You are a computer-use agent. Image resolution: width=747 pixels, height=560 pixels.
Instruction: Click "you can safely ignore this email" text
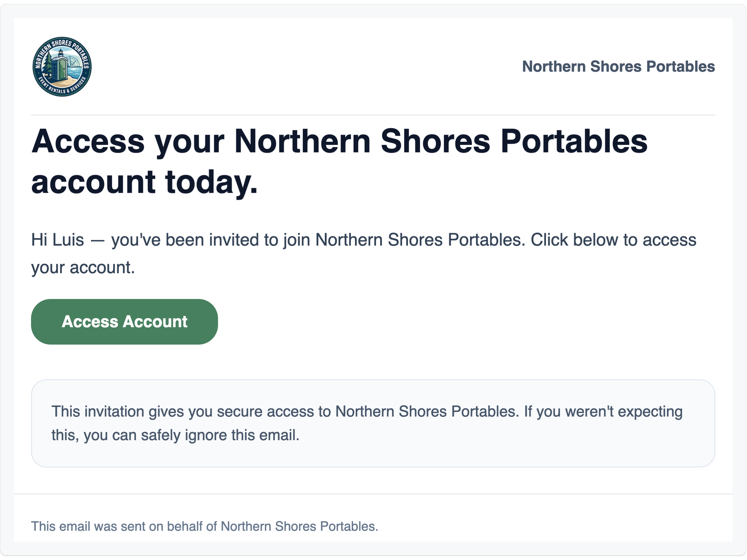191,435
